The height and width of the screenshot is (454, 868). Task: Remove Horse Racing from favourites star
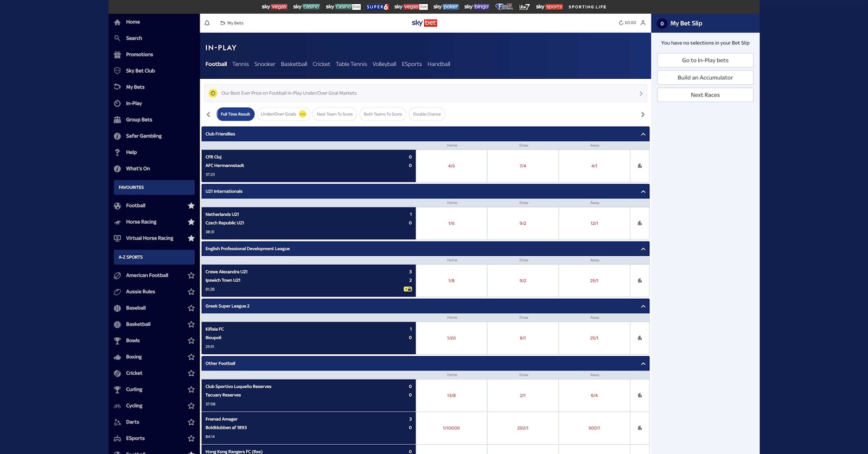(x=191, y=222)
